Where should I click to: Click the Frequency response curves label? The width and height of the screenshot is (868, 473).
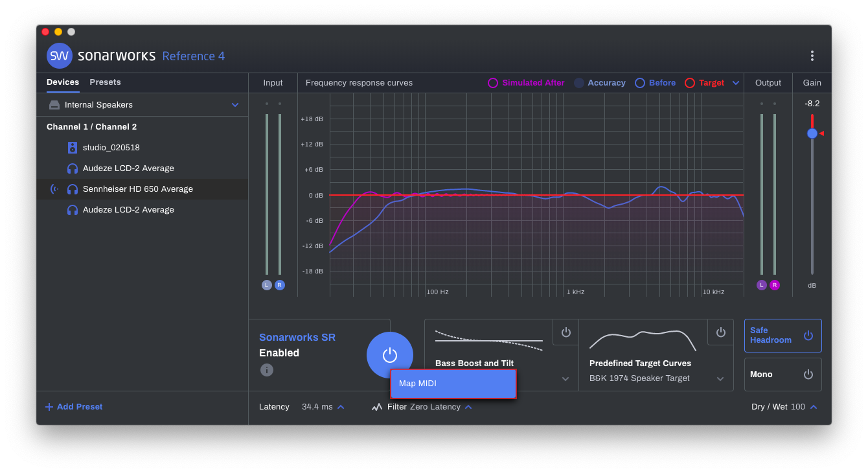pyautogui.click(x=359, y=83)
